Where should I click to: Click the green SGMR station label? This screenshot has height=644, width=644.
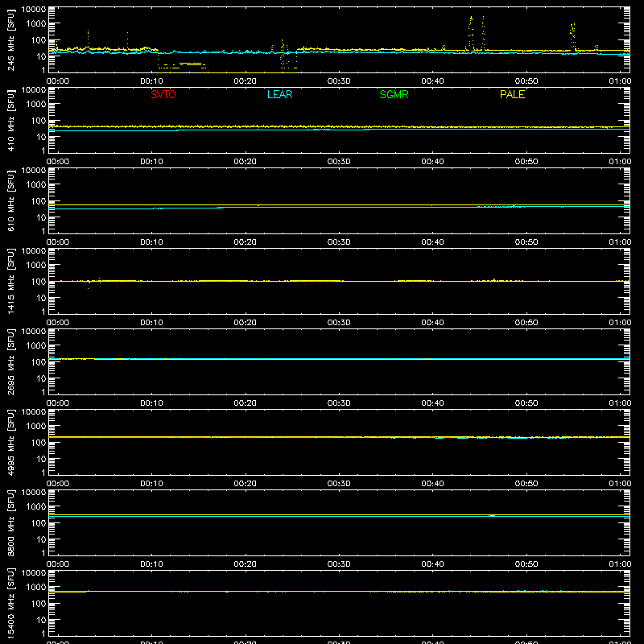394,94
